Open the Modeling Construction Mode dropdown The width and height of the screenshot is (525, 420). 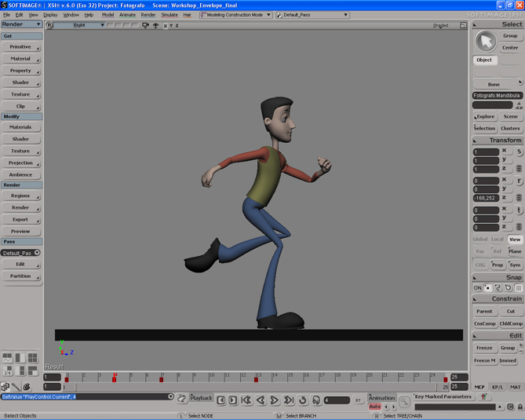[235, 15]
